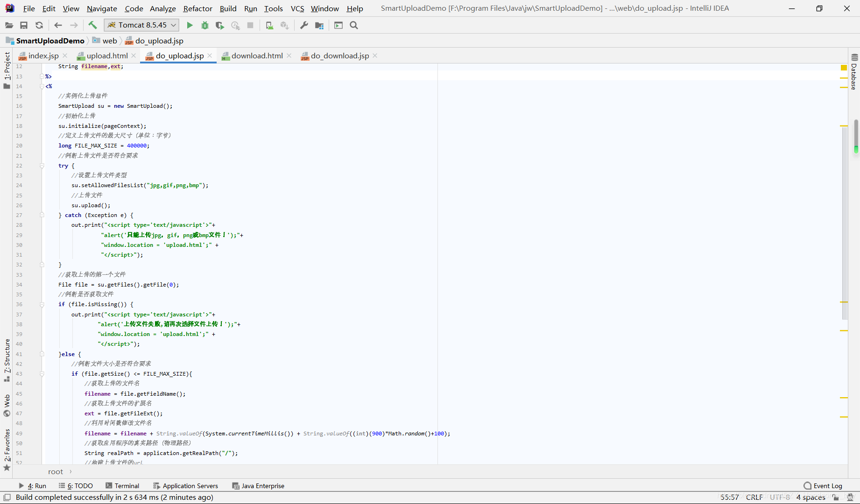Open Application Servers tool window
This screenshot has width=860, height=504.
(x=185, y=486)
